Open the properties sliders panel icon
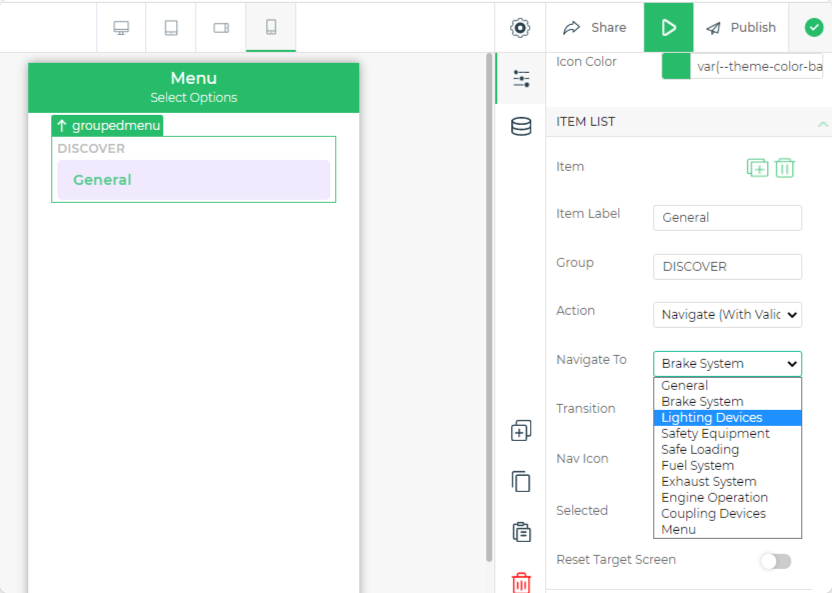 pos(521,79)
